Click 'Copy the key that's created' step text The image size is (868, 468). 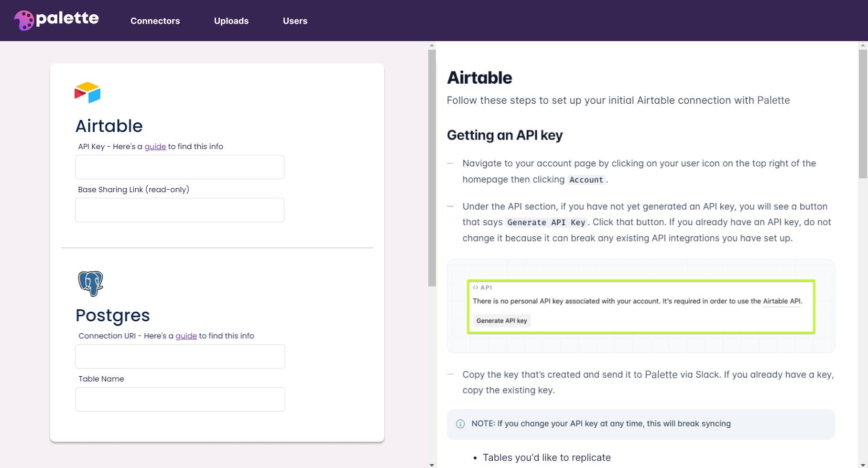tap(648, 382)
